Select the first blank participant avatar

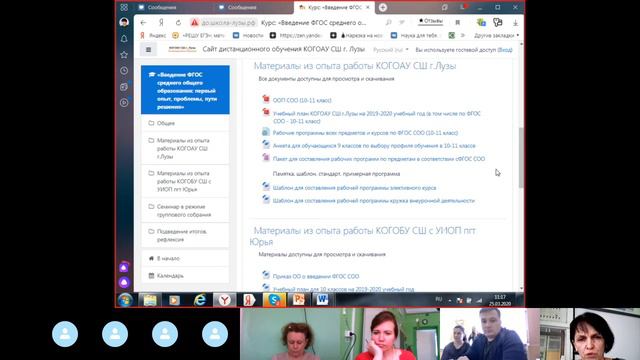(x=65, y=334)
